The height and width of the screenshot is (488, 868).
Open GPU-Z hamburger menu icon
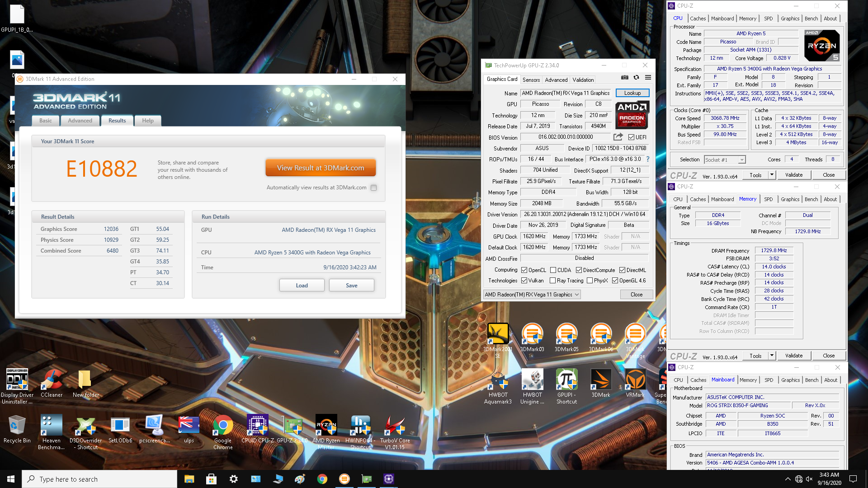(x=648, y=78)
